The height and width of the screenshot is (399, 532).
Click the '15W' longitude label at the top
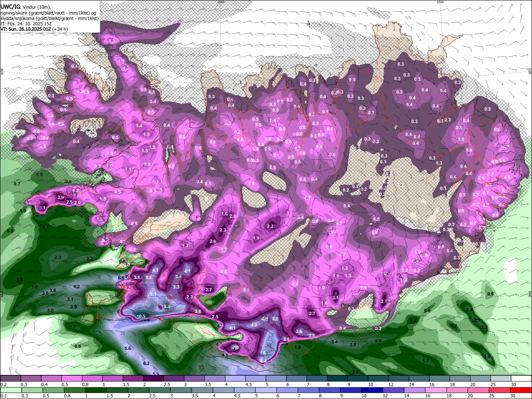tap(440, 2)
